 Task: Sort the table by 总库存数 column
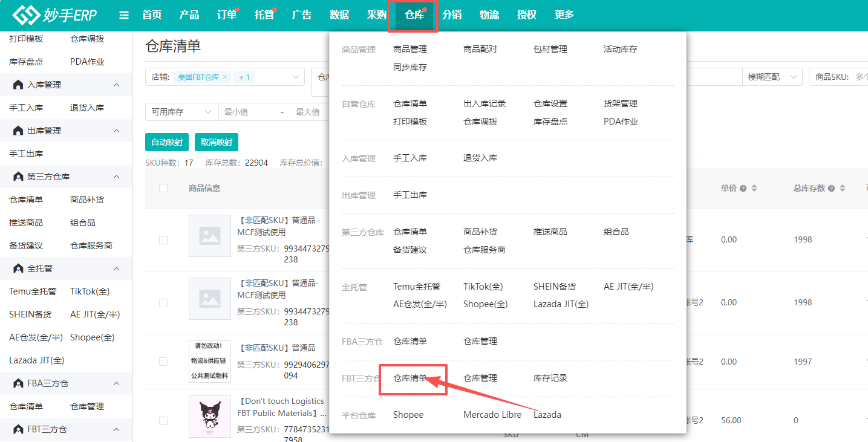[842, 189]
